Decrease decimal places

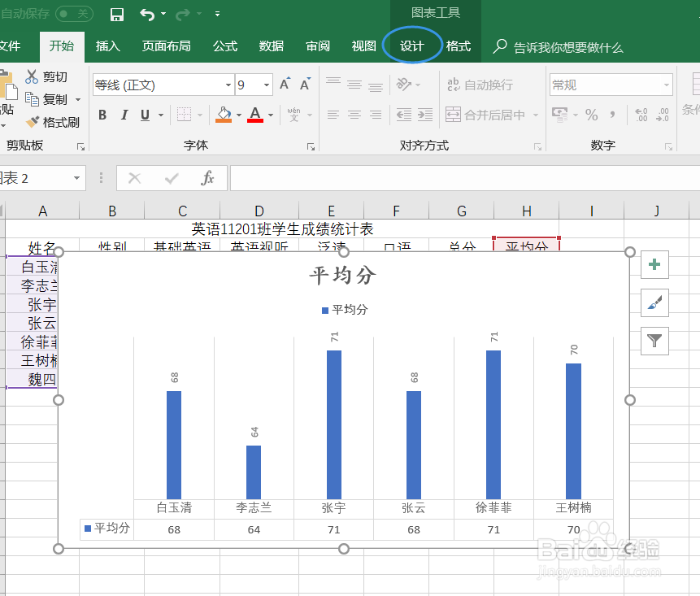663,115
